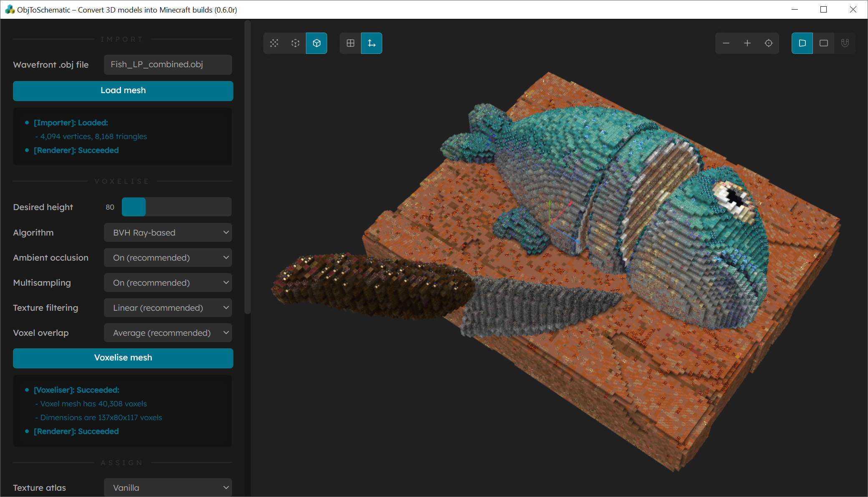868x497 pixels.
Task: Click the magnet angle snap icon
Action: pyautogui.click(x=845, y=43)
